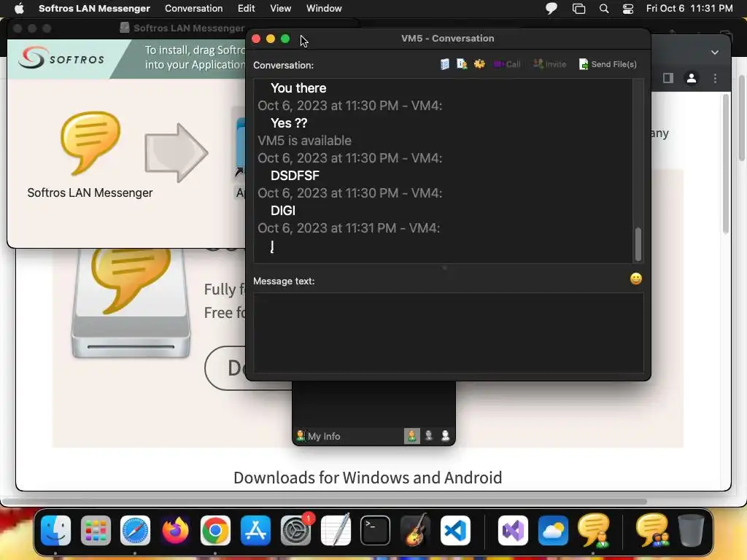Invite users to this conversation
Viewport: 747px width, 560px height.
tap(550, 64)
